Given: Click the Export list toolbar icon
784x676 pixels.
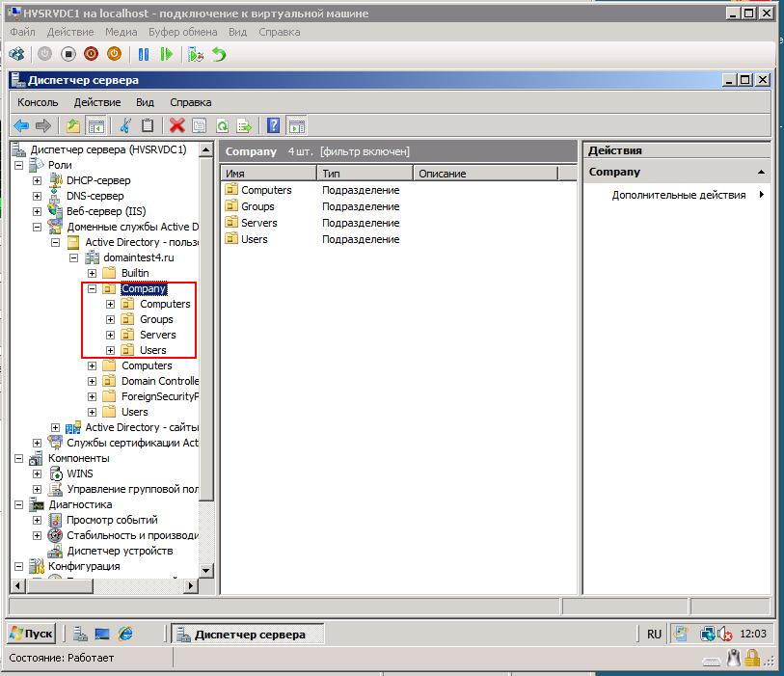Looking at the screenshot, I should pos(245,125).
